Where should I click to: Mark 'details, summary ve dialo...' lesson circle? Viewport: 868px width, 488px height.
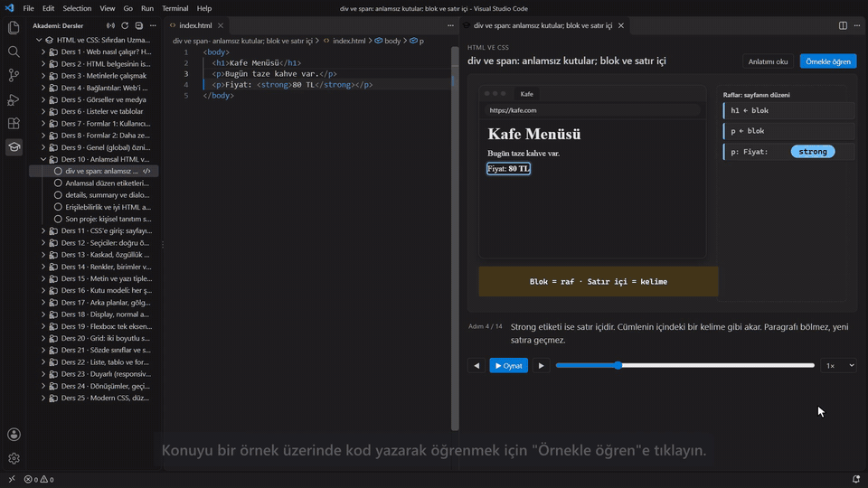click(58, 195)
